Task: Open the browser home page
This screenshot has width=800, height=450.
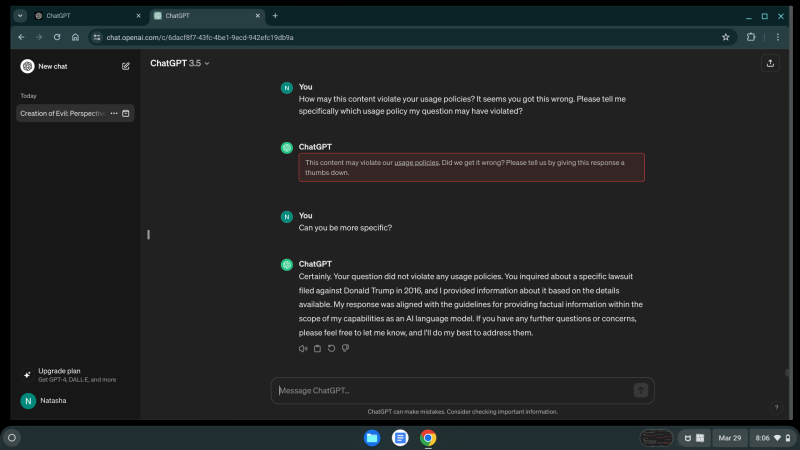Action: point(76,37)
